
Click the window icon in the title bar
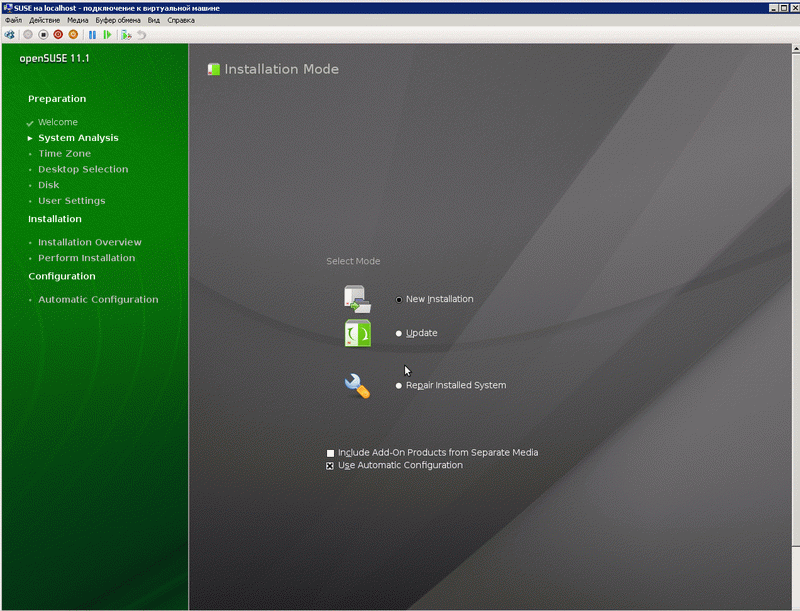click(x=7, y=8)
